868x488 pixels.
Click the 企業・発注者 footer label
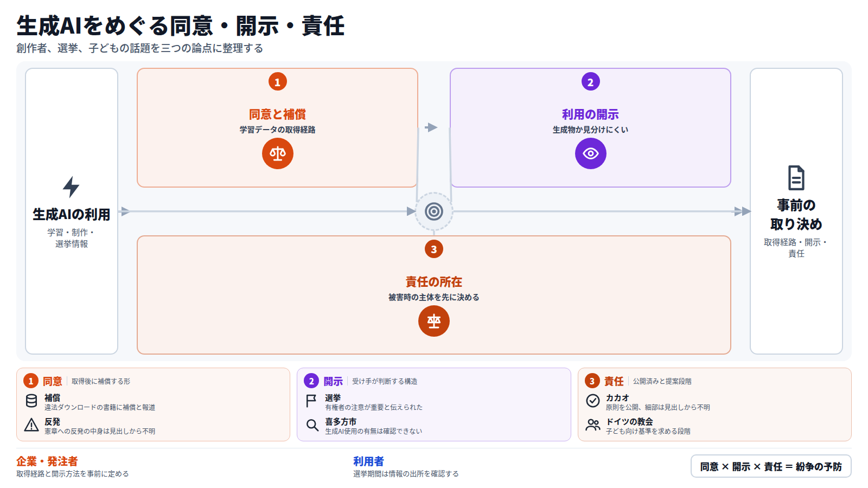point(47,461)
